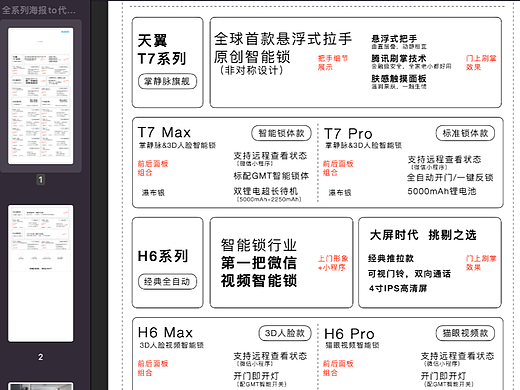Click 猫眼视频智能锁 subtitle
This screenshot has width=520, height=390.
352,345
